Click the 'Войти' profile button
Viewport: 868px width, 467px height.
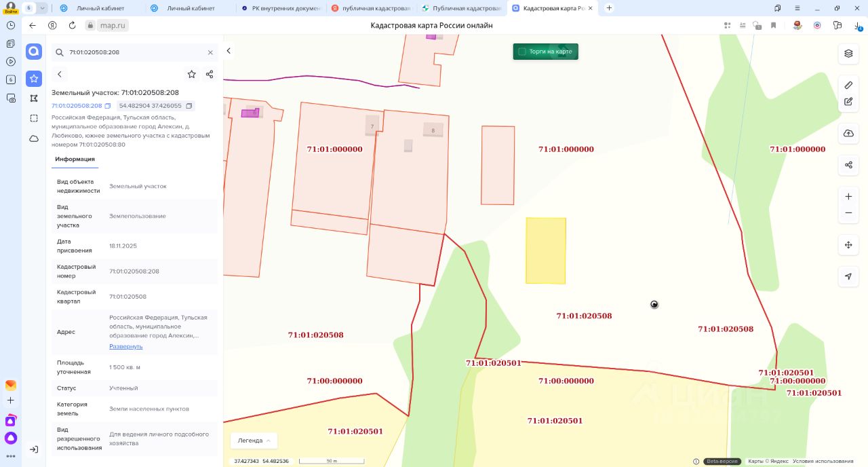(x=11, y=7)
